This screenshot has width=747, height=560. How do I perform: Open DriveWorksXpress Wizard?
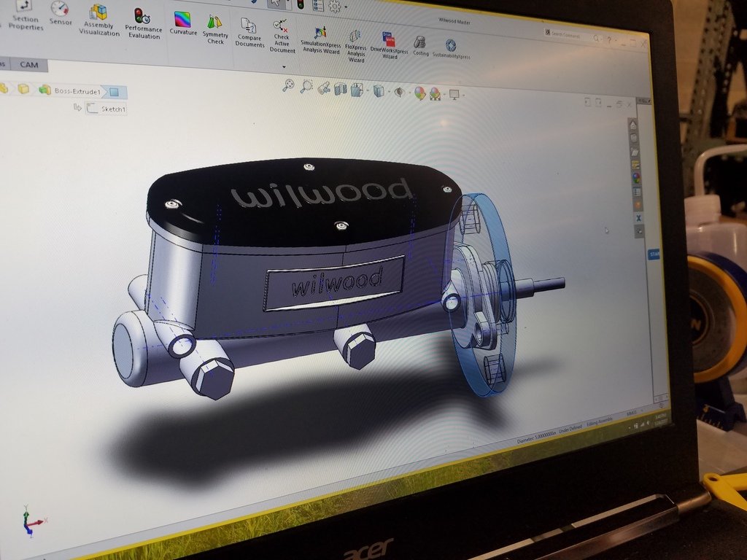(390, 46)
